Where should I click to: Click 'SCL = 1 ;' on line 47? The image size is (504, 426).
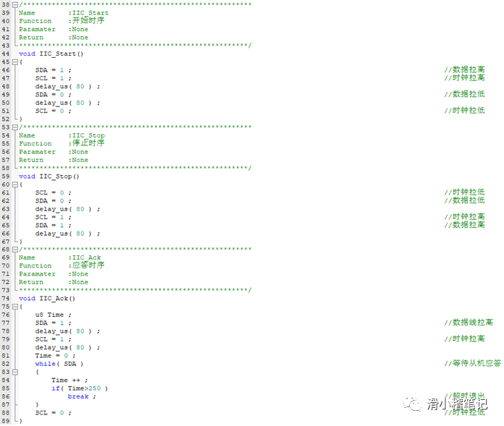54,78
